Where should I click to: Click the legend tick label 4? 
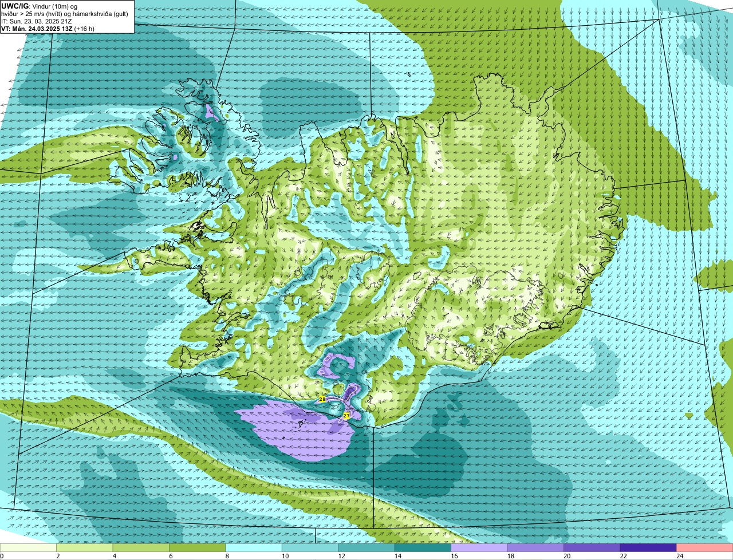click(x=114, y=556)
